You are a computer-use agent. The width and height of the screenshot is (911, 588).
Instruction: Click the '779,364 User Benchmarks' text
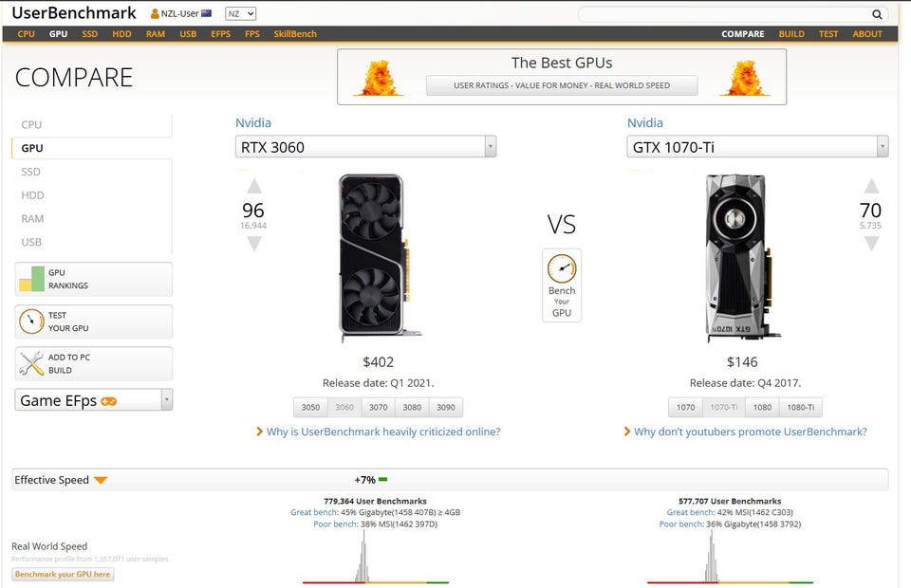pos(376,501)
